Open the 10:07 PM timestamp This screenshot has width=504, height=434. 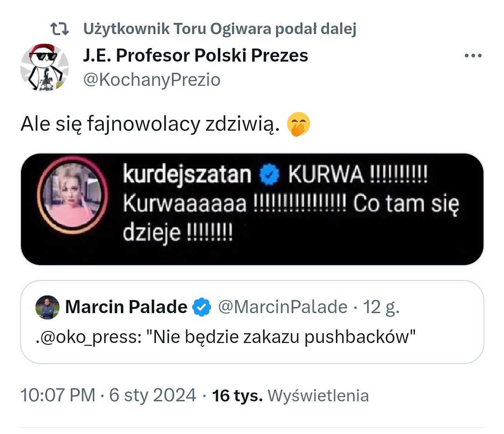pyautogui.click(x=58, y=395)
